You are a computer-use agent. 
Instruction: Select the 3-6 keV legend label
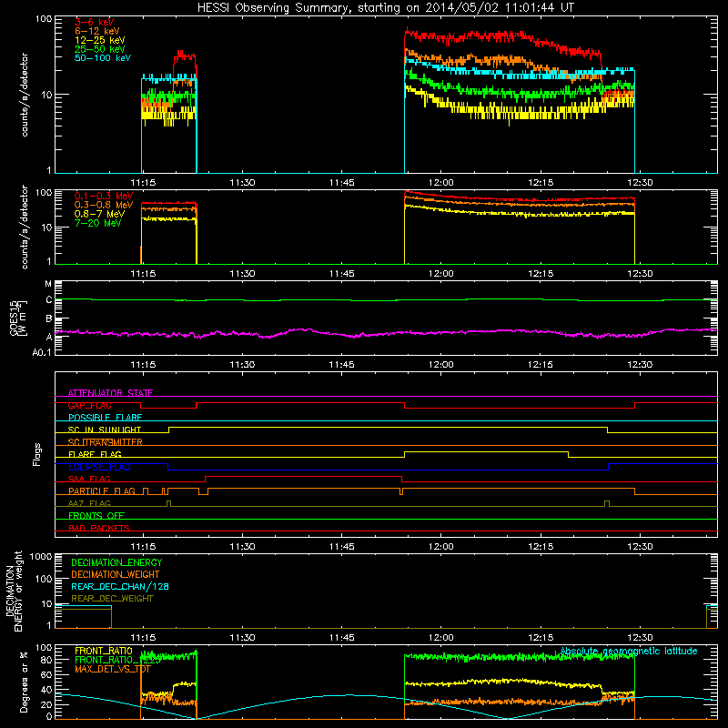94,22
